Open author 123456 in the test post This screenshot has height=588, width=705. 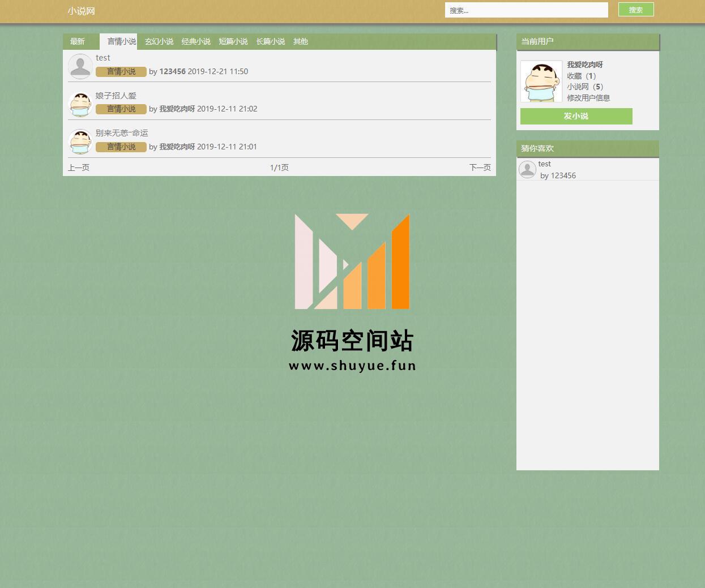(x=172, y=71)
